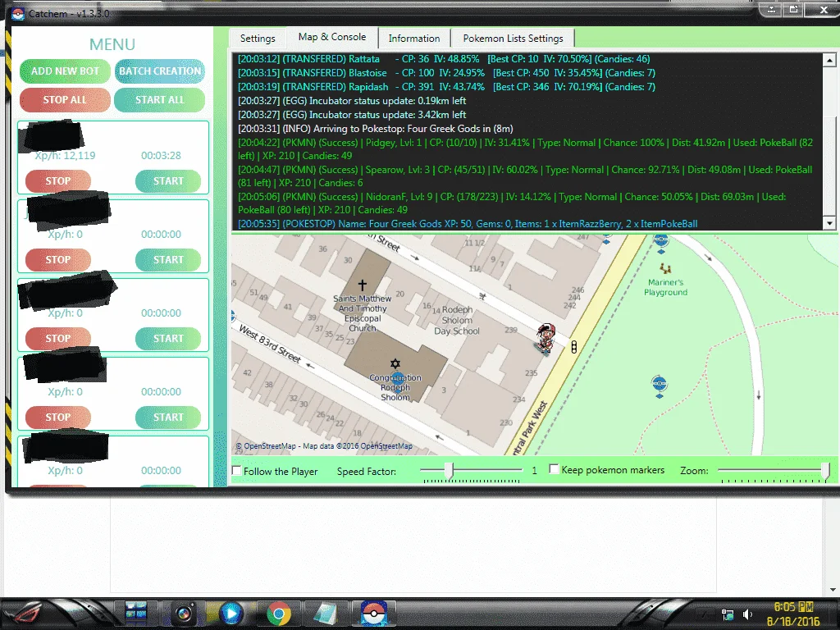This screenshot has width=840, height=630.
Task: Click the NidoranF catch success log line
Action: click(x=512, y=203)
